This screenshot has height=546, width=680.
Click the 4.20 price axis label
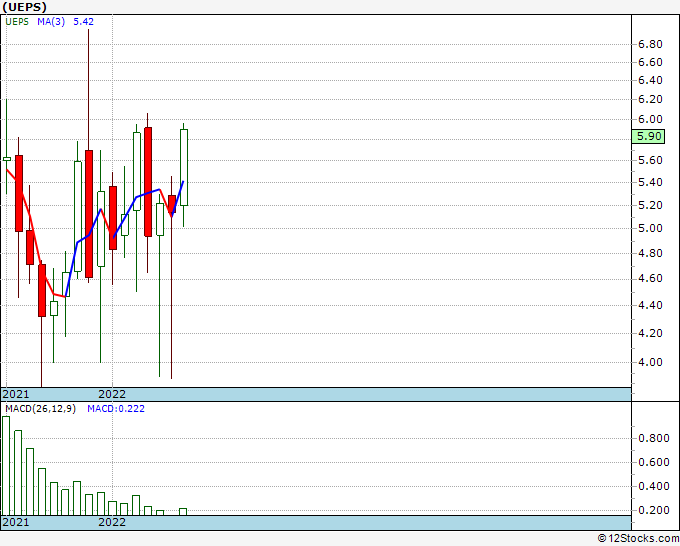(650, 333)
